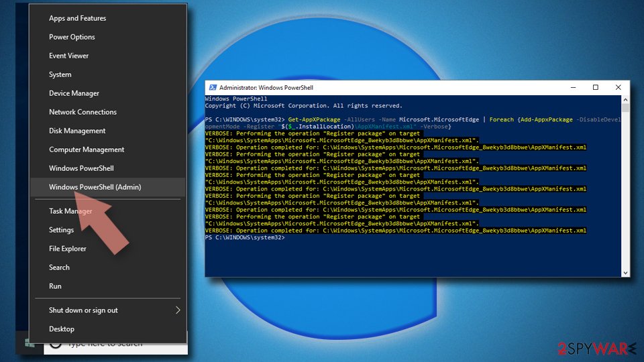The image size is (644, 362).
Task: Launch Windows PowerShell (non-admin)
Action: coord(81,168)
